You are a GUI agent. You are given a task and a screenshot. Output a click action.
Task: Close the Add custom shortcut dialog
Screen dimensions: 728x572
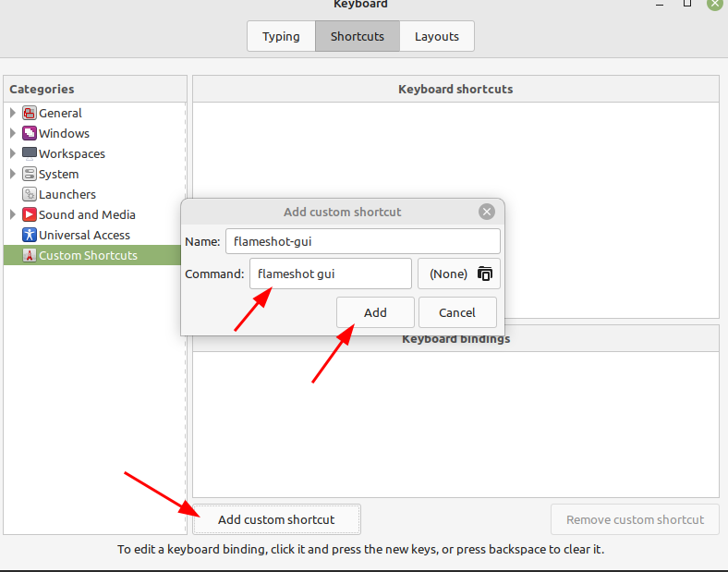point(487,212)
